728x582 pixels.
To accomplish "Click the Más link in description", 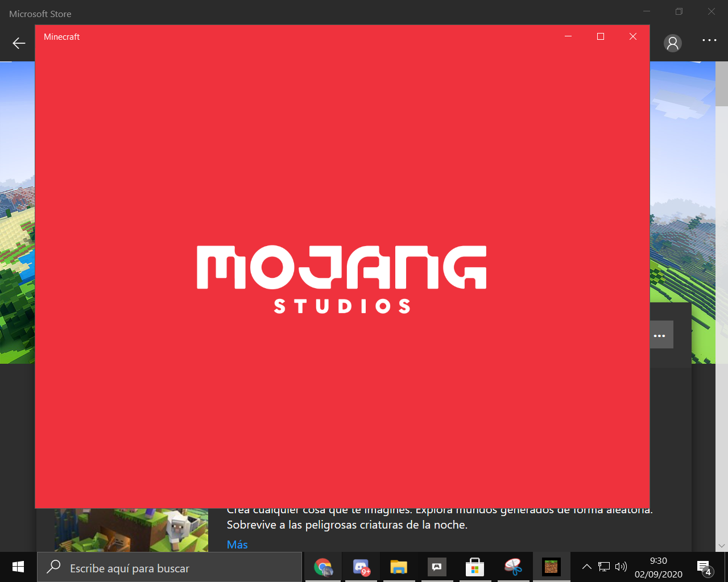I will [x=237, y=544].
